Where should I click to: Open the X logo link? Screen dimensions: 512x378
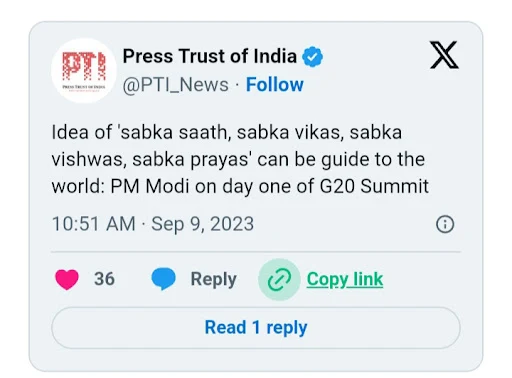pyautogui.click(x=444, y=55)
